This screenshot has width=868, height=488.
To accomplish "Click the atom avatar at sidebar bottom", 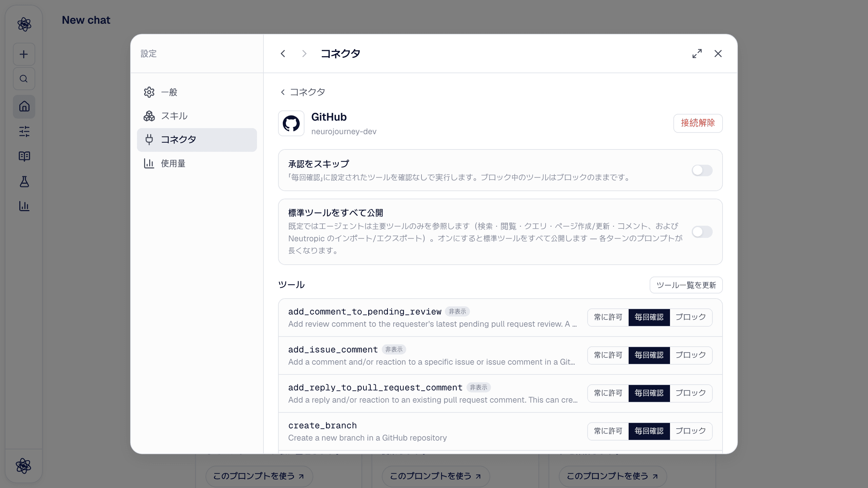I will click(24, 466).
